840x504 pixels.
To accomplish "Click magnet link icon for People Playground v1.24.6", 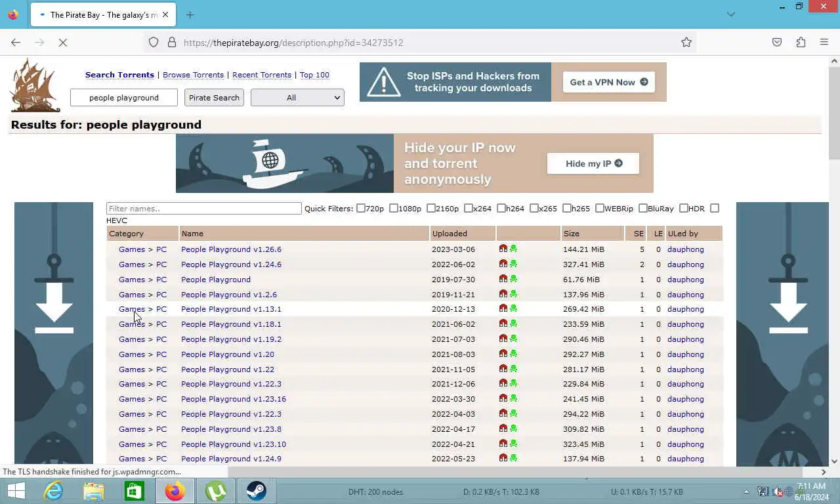I will [x=503, y=264].
